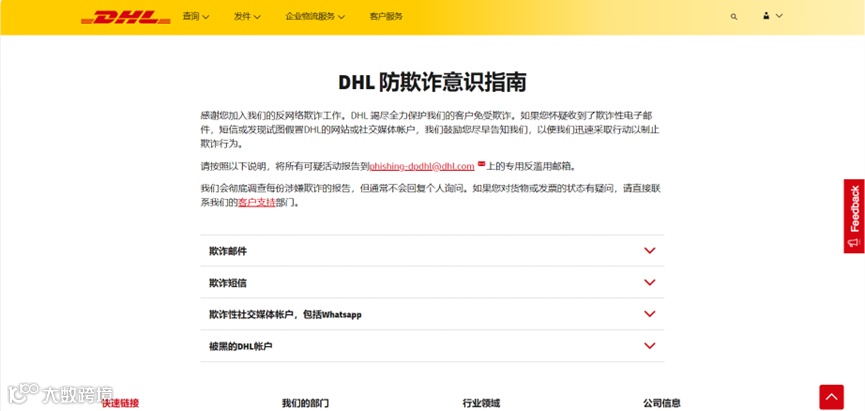Go to 客户服务 page
The width and height of the screenshot is (865, 411).
pyautogui.click(x=386, y=17)
